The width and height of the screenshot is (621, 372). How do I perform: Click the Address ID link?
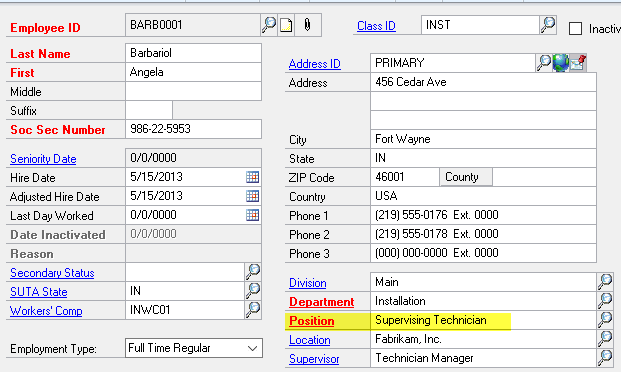tap(314, 64)
